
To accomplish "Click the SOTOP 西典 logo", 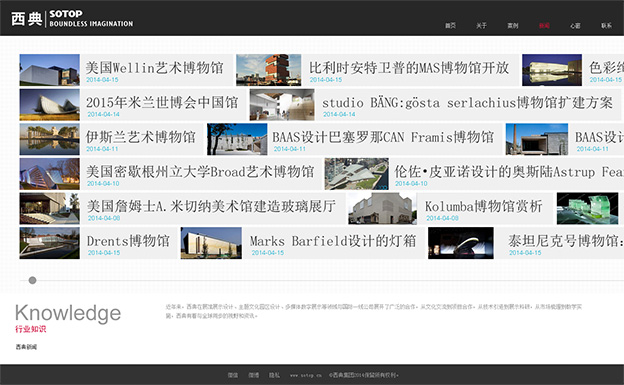I will (x=72, y=18).
